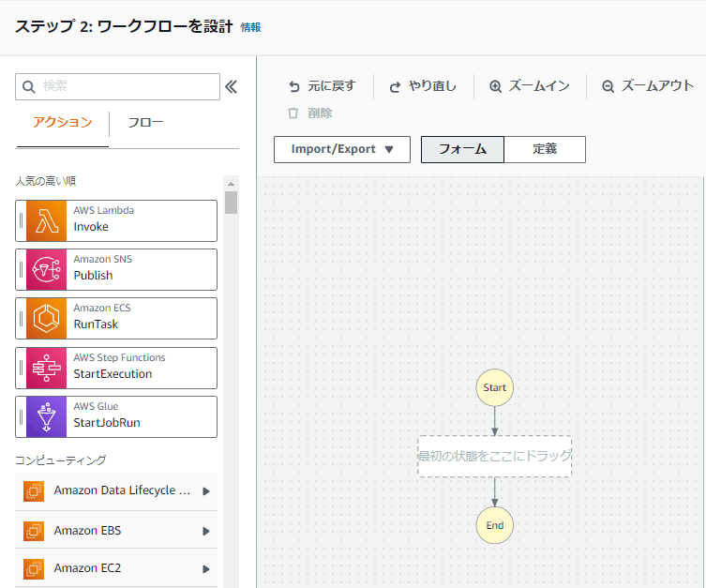Click the action list scrollbar thumb
The width and height of the screenshot is (706, 588).
[x=231, y=203]
